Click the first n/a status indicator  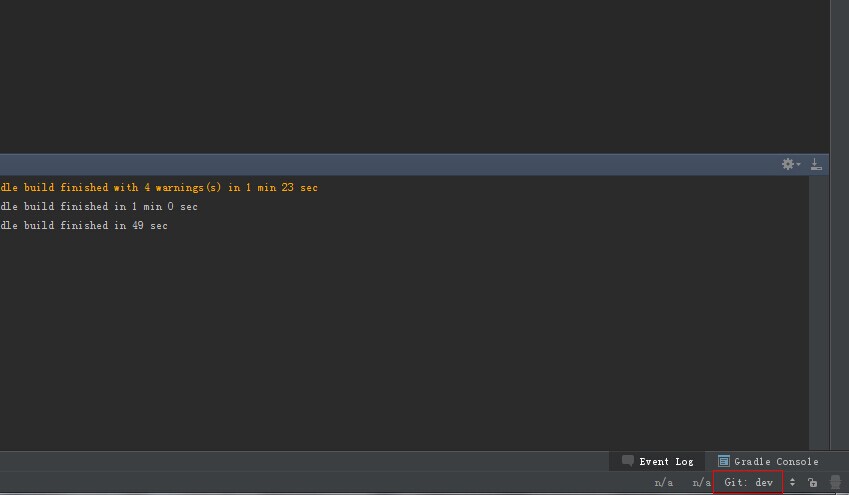pos(663,482)
